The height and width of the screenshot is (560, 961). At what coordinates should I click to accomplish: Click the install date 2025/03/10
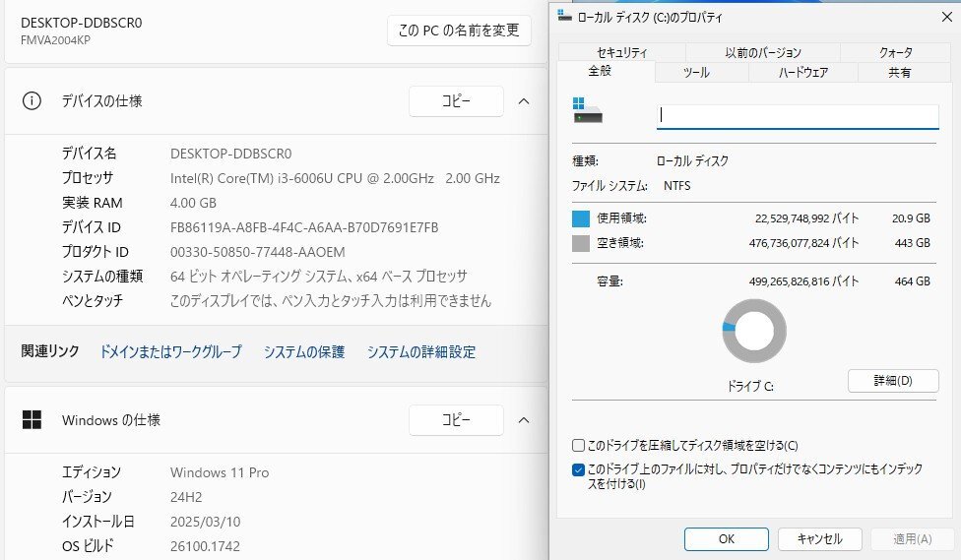pyautogui.click(x=206, y=522)
